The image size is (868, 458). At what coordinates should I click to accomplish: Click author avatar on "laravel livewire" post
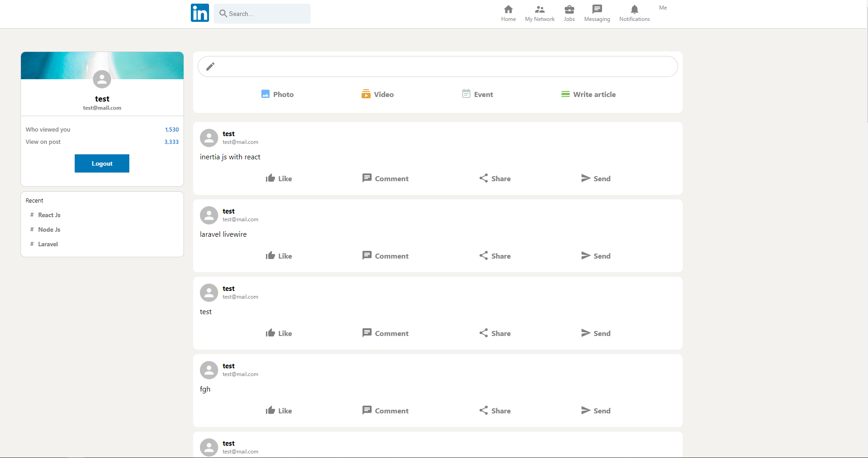pos(209,215)
